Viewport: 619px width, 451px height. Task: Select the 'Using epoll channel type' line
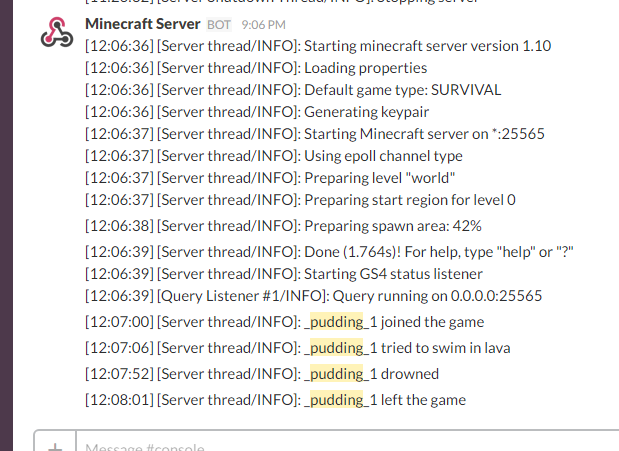coord(274,156)
